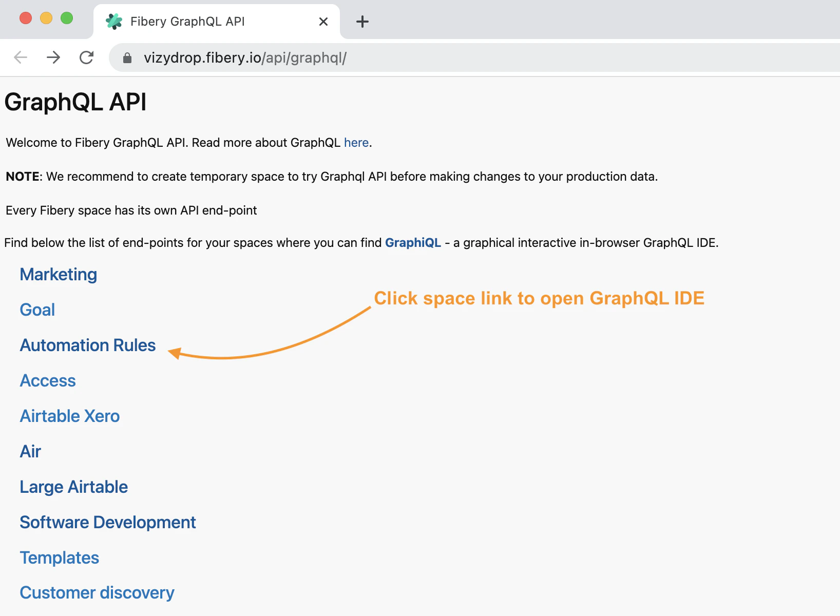
Task: Click the bold NOTE label text
Action: coord(23,177)
